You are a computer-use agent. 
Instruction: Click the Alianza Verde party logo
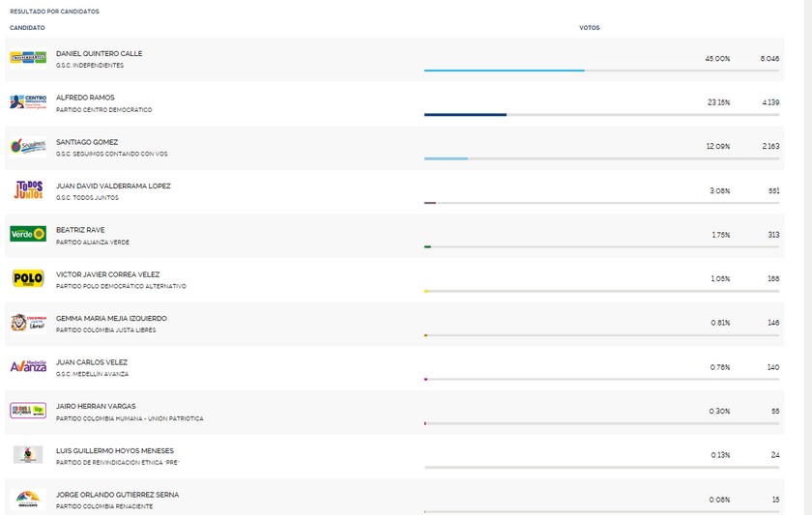pyautogui.click(x=27, y=234)
